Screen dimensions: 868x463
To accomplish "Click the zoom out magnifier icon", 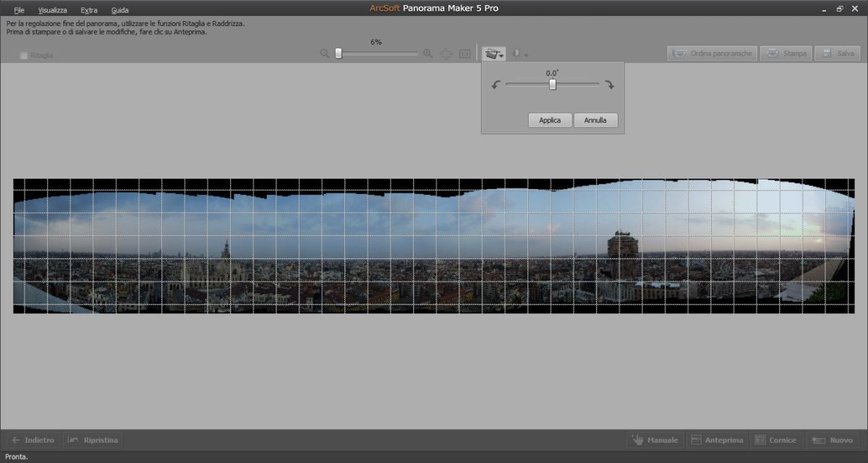I will pos(325,54).
